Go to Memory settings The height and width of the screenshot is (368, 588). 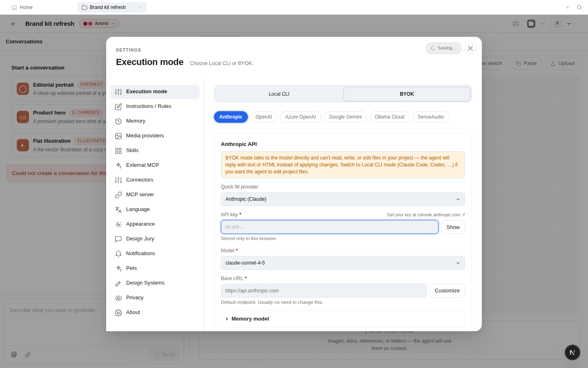[x=155, y=121]
